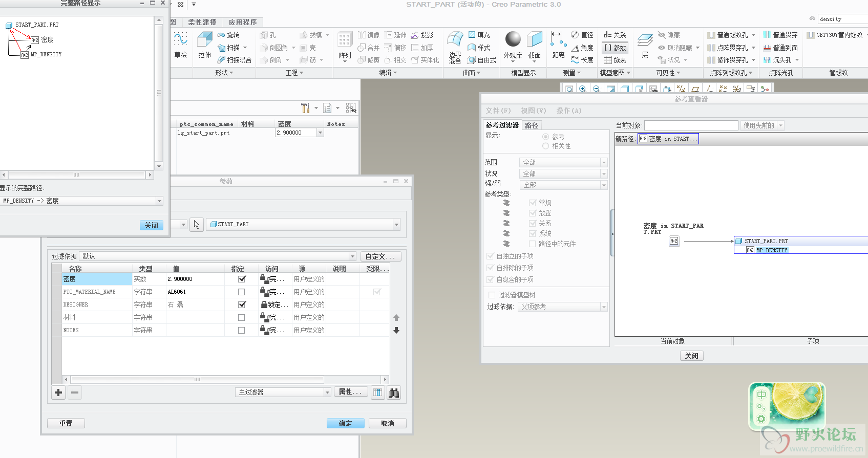Image resolution: width=868 pixels, height=458 pixels.
Task: Open the 族表 family table tool
Action: coord(615,60)
